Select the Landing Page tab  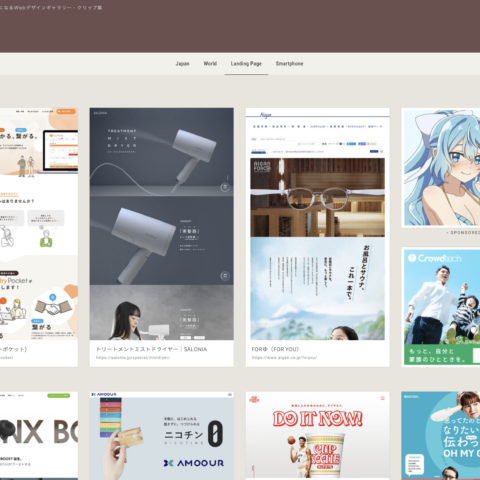246,64
